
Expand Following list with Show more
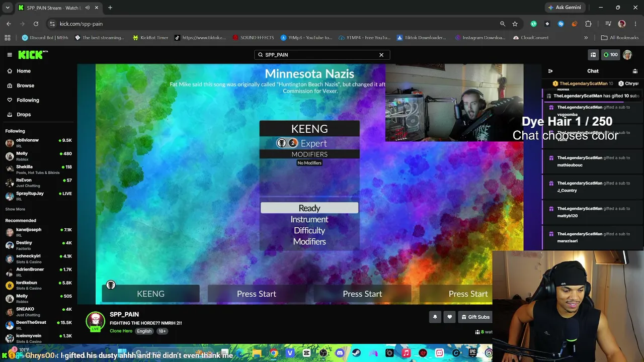(x=15, y=209)
